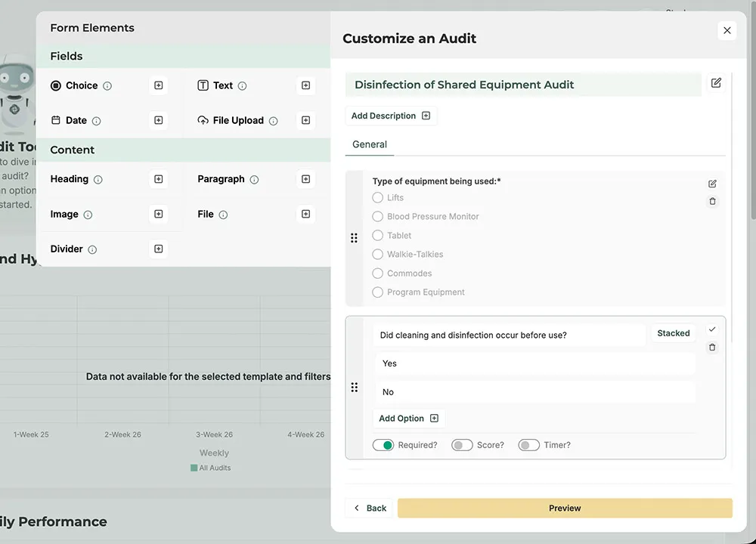Viewport: 756px width, 544px height.
Task: Click the Add Description button
Action: (391, 116)
